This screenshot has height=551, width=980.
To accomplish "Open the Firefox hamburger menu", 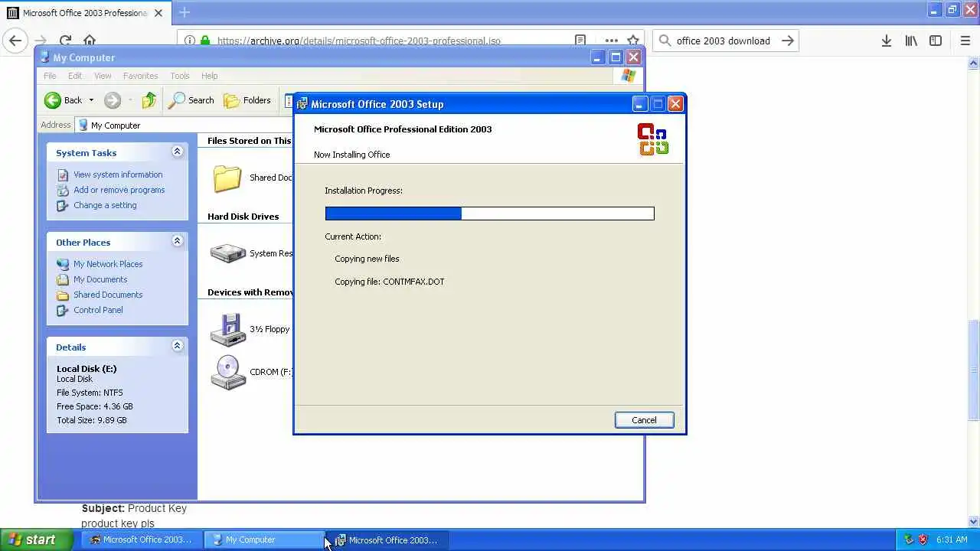I will pos(965,41).
